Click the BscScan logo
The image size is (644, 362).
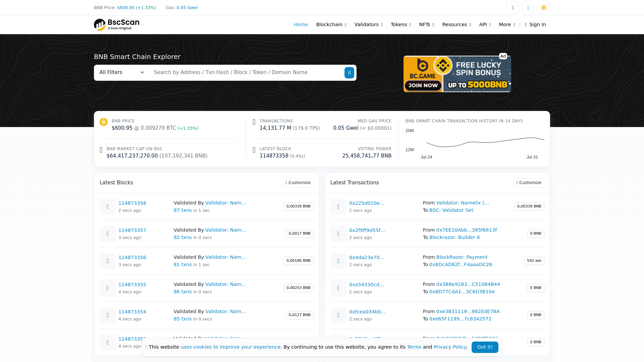[116, 24]
